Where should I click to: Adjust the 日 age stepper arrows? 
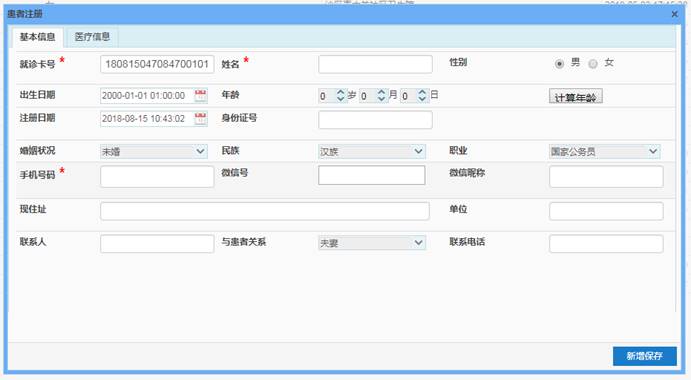(422, 95)
